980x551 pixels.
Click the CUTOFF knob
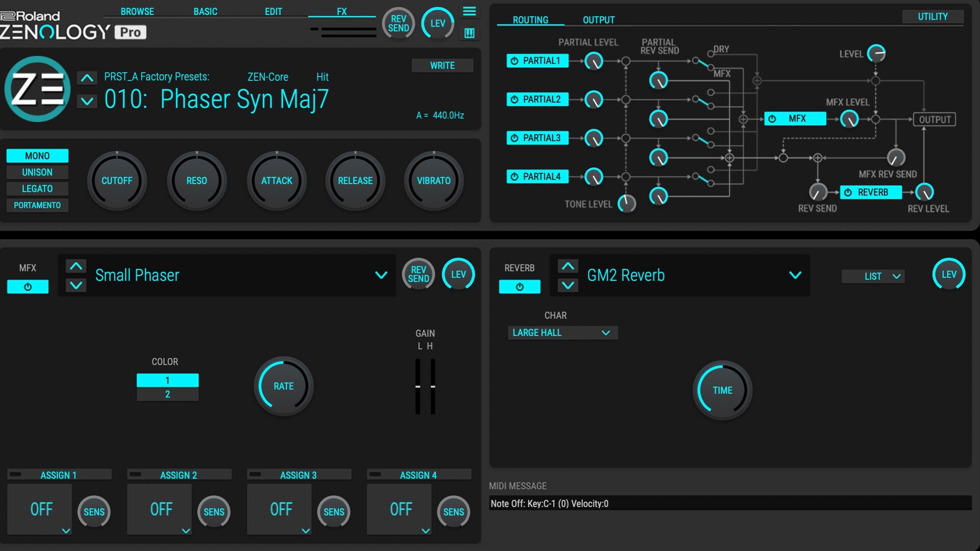(x=117, y=181)
